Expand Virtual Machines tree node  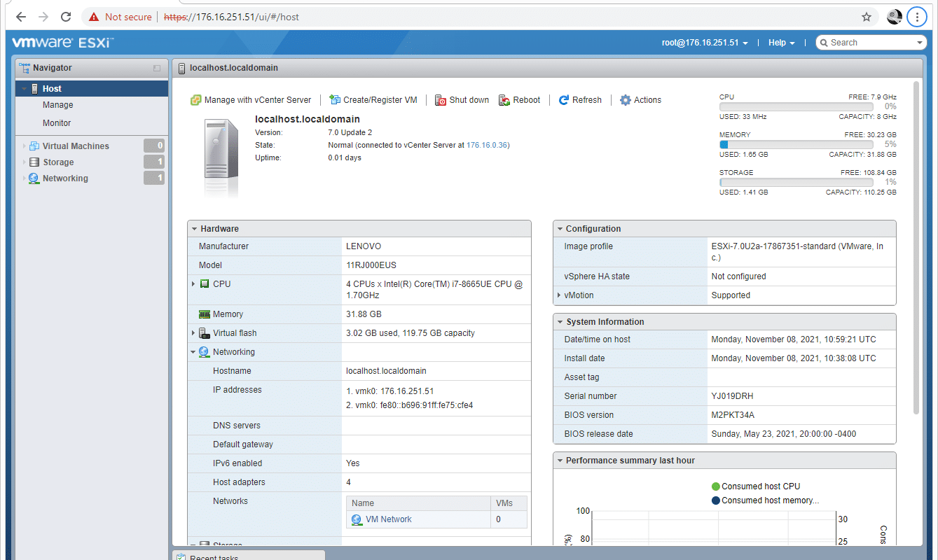[25, 146]
